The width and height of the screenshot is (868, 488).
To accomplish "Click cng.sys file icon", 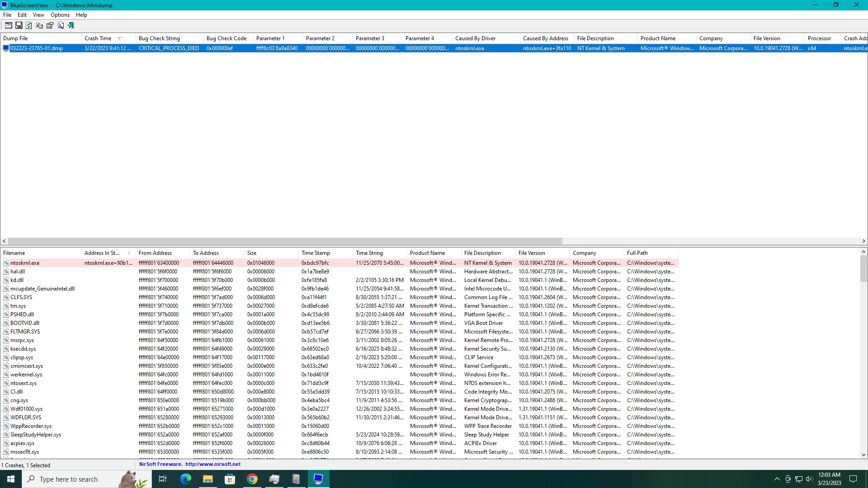I will [x=6, y=400].
